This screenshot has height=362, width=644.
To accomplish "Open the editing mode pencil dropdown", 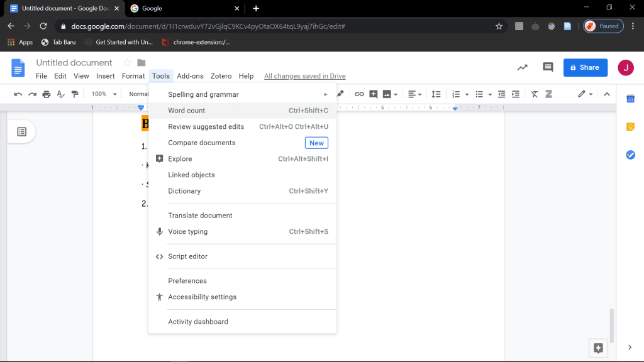I will (585, 94).
